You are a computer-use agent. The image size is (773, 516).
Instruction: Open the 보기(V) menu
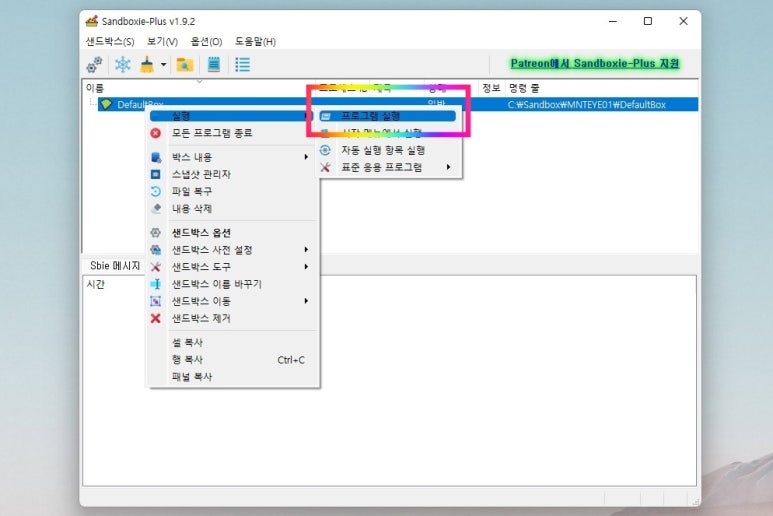[x=162, y=41]
